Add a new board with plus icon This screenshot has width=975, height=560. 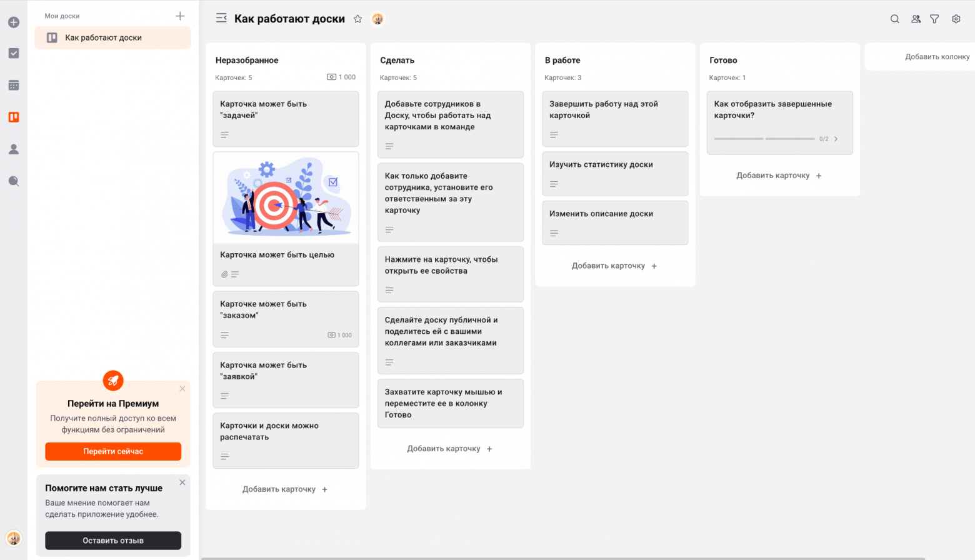point(180,16)
